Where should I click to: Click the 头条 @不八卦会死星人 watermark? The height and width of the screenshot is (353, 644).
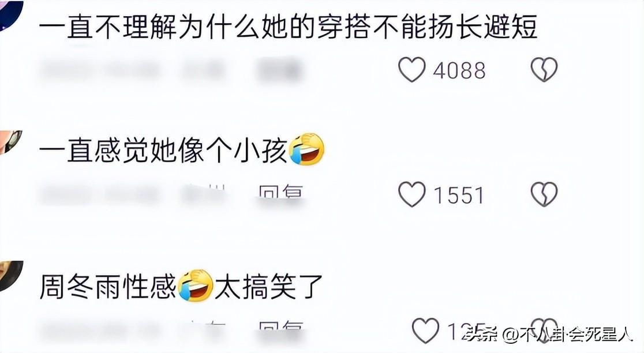pos(549,335)
